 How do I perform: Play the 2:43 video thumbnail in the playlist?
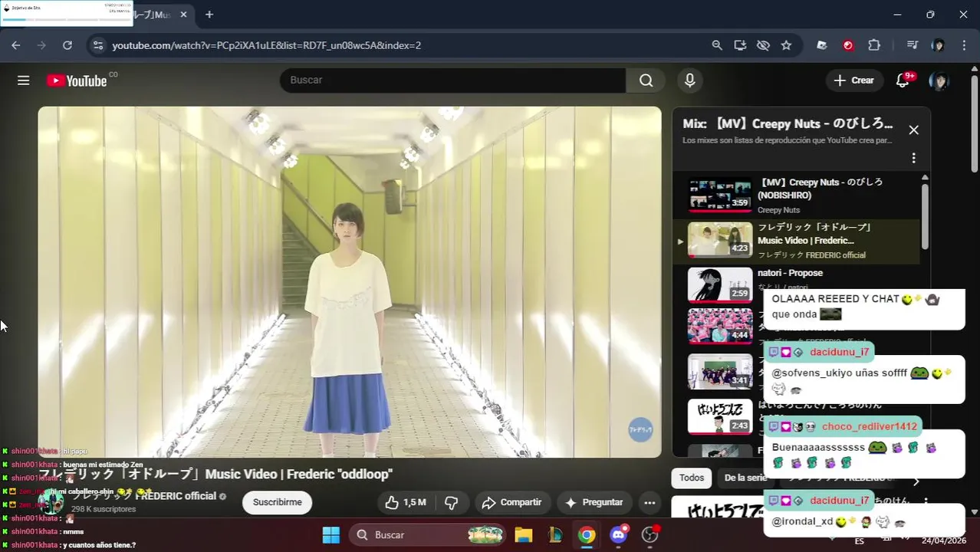(x=720, y=416)
